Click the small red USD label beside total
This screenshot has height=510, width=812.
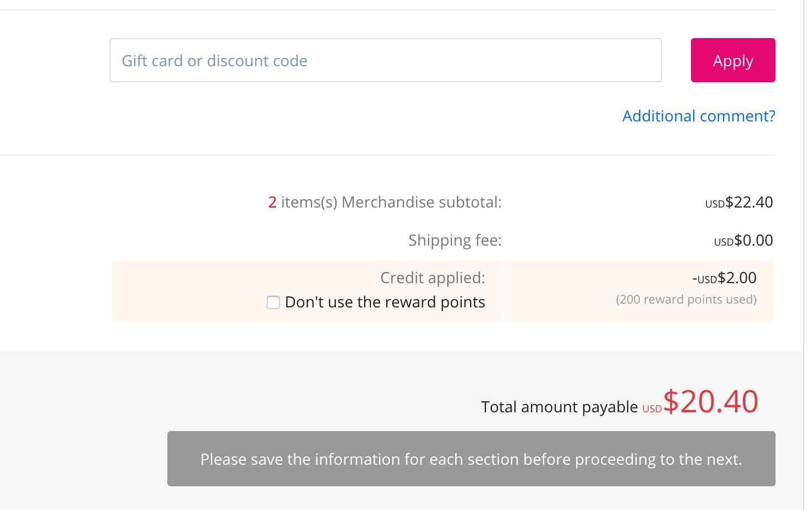[652, 409]
